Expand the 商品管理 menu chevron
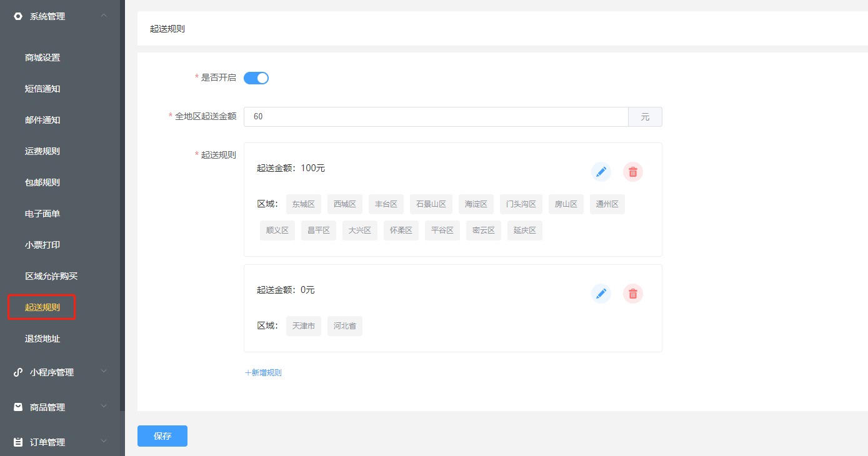868x456 pixels. point(104,407)
